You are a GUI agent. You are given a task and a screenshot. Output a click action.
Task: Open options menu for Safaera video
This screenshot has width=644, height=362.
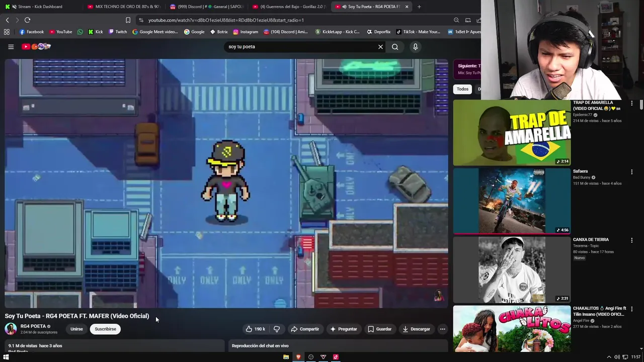coord(632,172)
